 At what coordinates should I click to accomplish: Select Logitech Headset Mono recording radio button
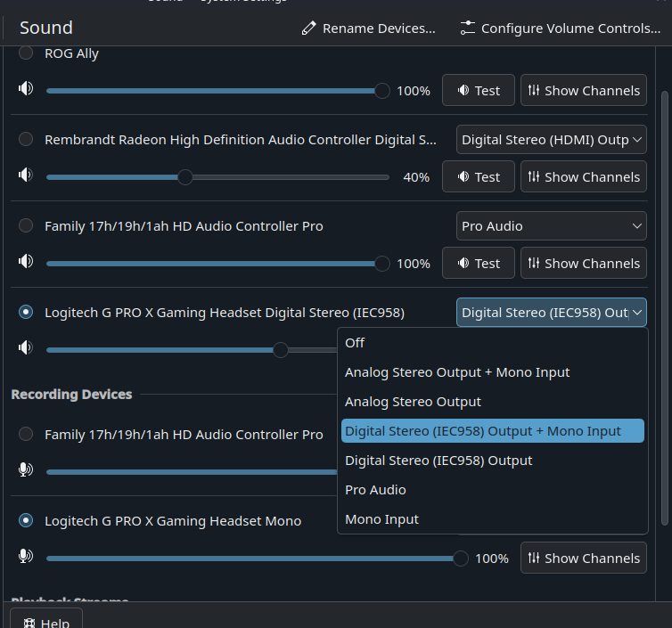(26, 520)
